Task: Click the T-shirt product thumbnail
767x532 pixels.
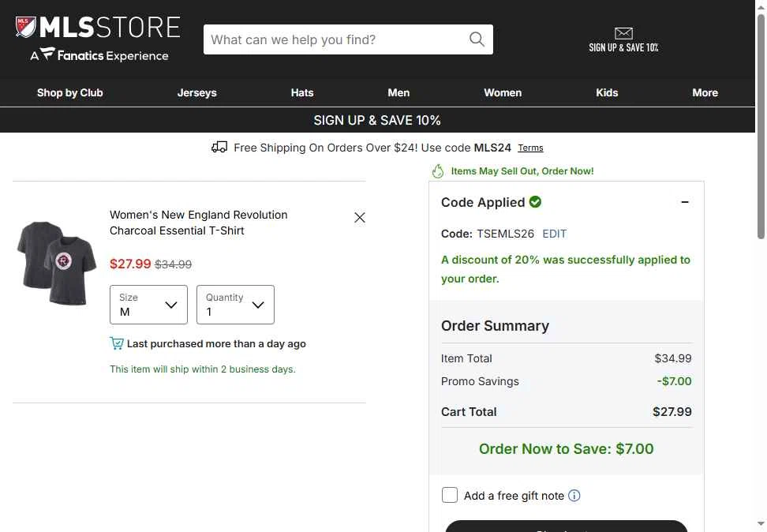Action: coord(56,263)
